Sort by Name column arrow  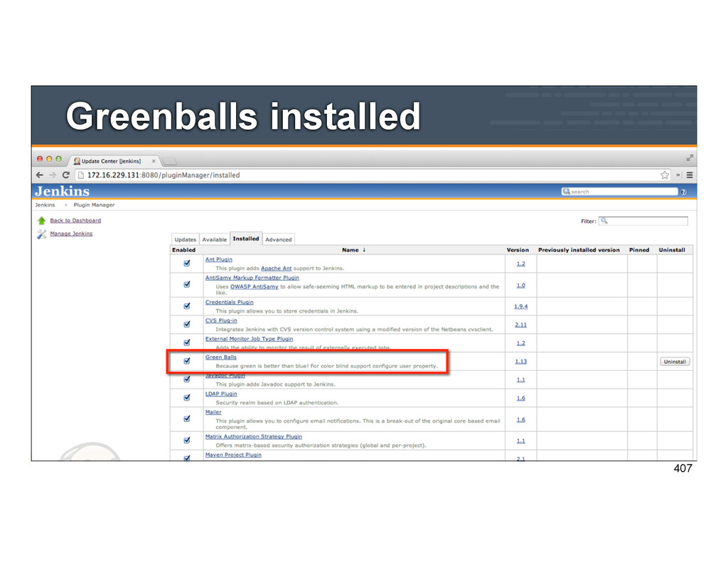[364, 249]
